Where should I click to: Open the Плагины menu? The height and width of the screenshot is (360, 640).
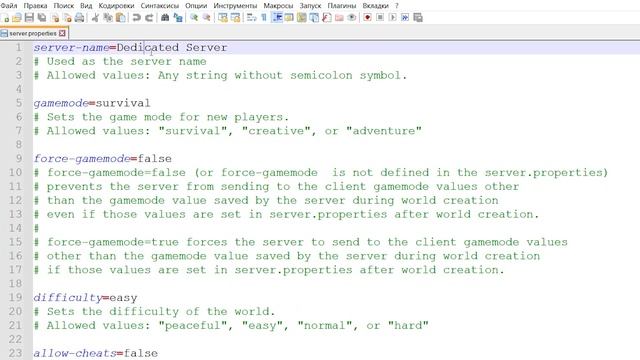[342, 6]
